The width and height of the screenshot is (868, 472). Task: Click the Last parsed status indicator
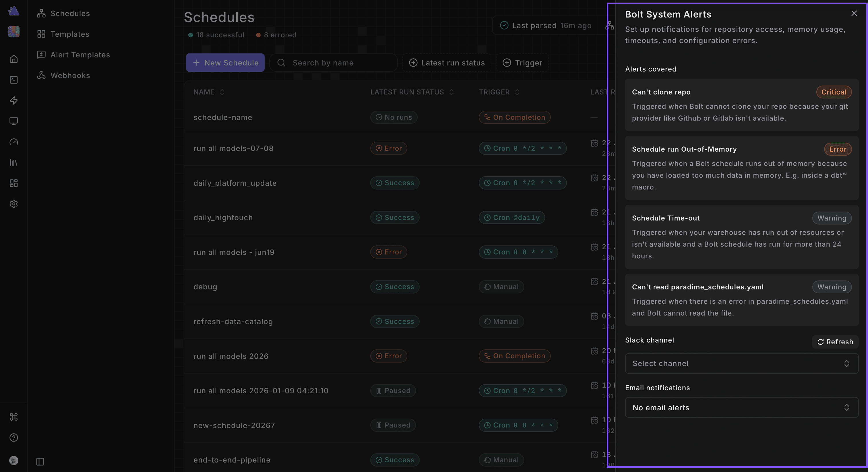coord(546,26)
